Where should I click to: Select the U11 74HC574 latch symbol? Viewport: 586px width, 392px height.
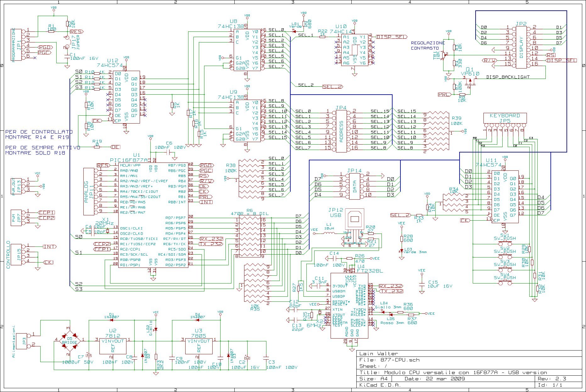click(505, 197)
